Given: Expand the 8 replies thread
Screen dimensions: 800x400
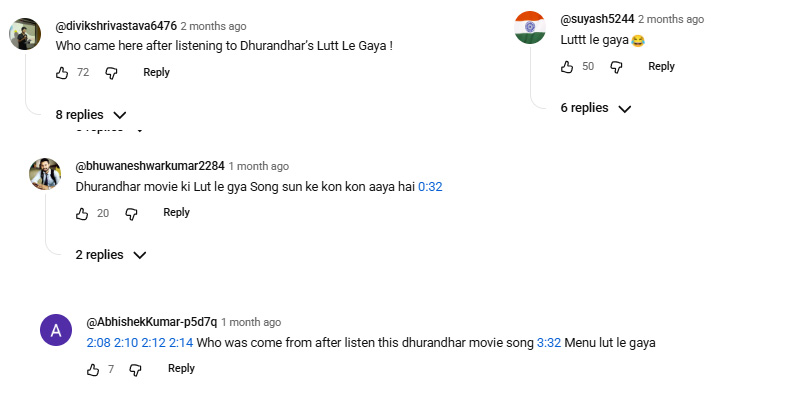Looking at the screenshot, I should [91, 114].
